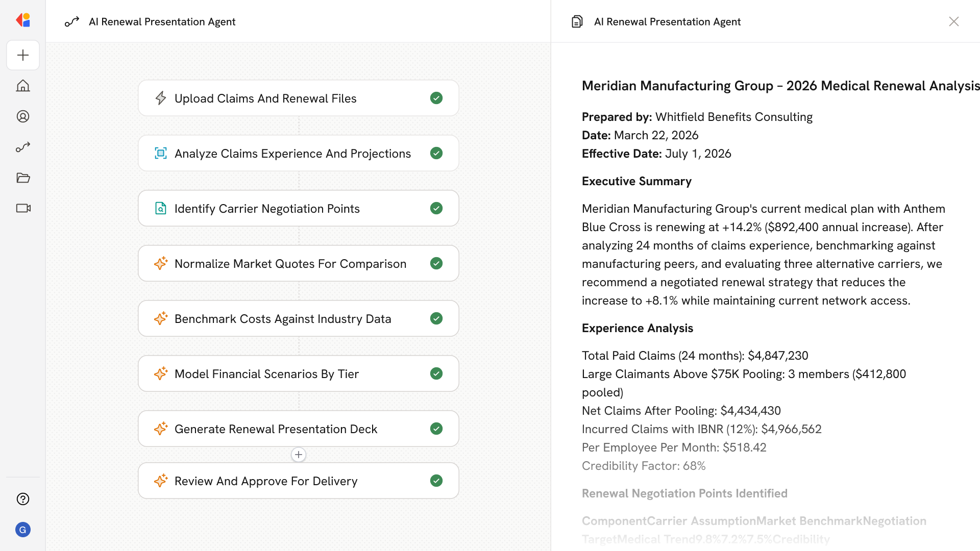Click the AI Renewal Presentation Agent workflow title

tap(162, 21)
